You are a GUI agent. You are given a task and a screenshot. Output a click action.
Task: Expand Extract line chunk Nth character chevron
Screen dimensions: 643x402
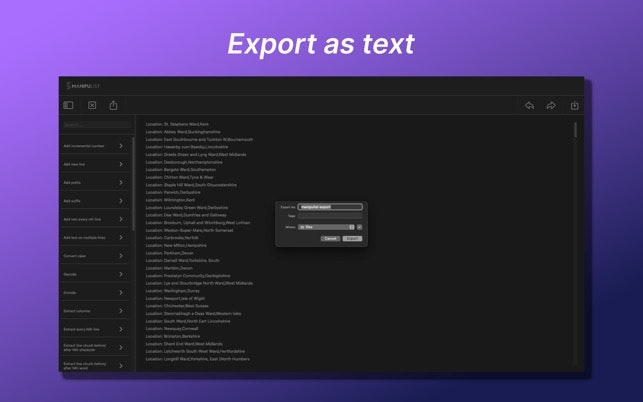[x=121, y=347]
